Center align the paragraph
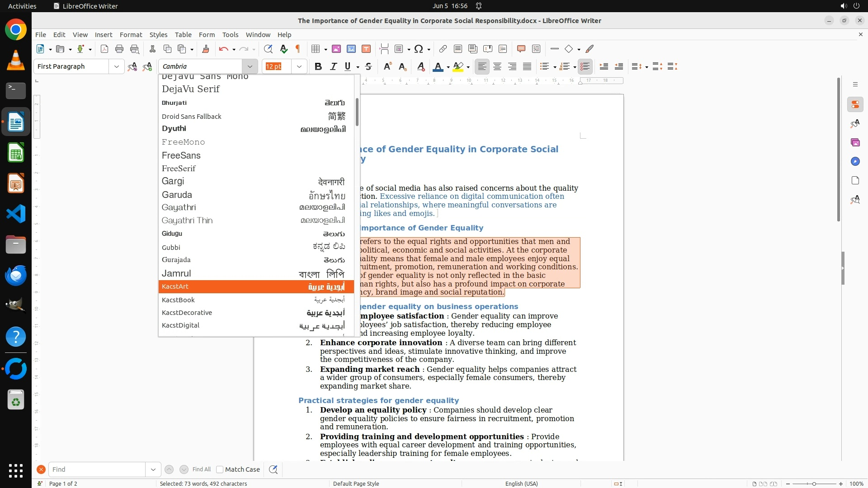 [x=497, y=66]
